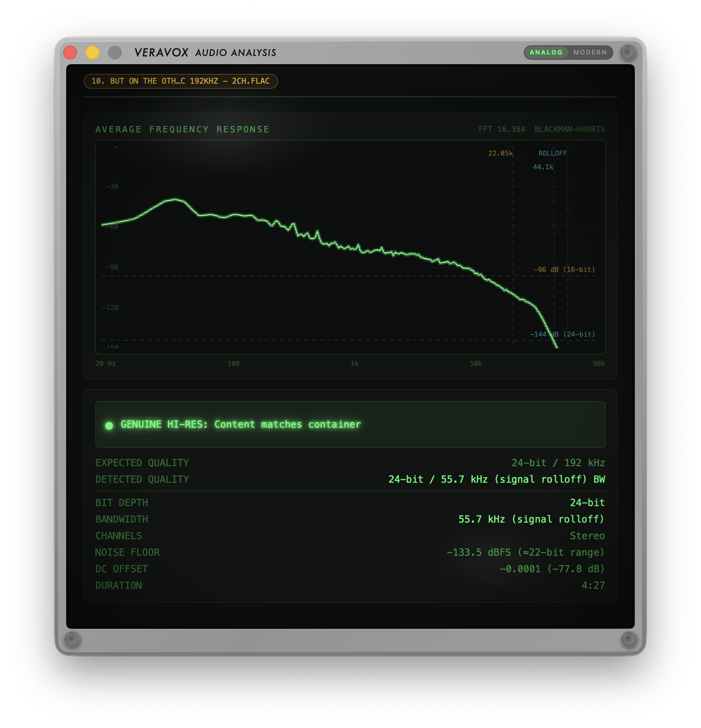Click the 96k frequency axis label
Viewport: 701px width, 728px height.
(x=599, y=364)
